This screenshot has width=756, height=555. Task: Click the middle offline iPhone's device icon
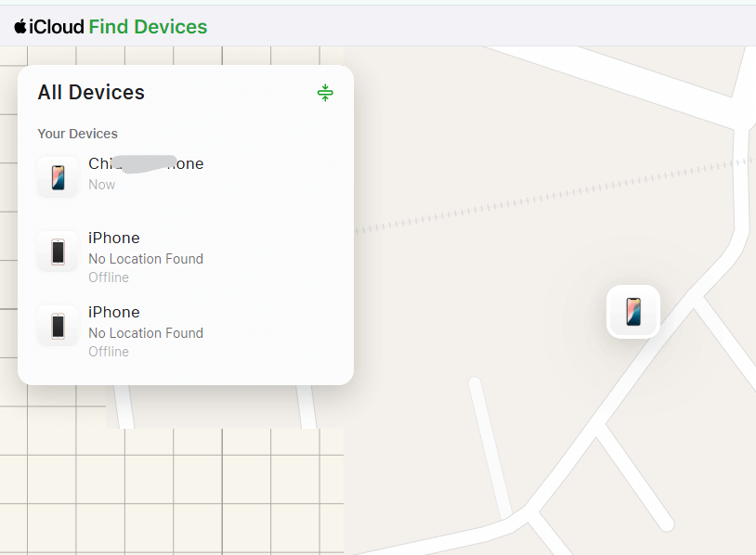pos(58,251)
